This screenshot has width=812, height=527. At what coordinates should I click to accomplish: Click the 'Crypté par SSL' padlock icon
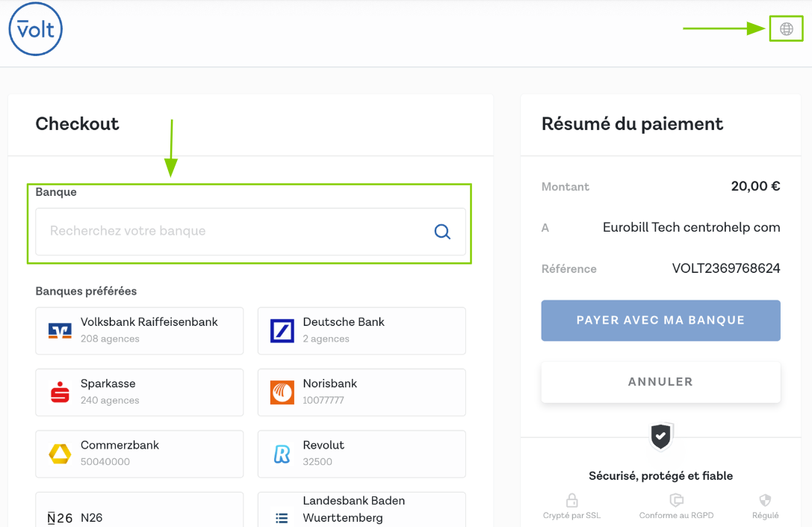point(571,500)
